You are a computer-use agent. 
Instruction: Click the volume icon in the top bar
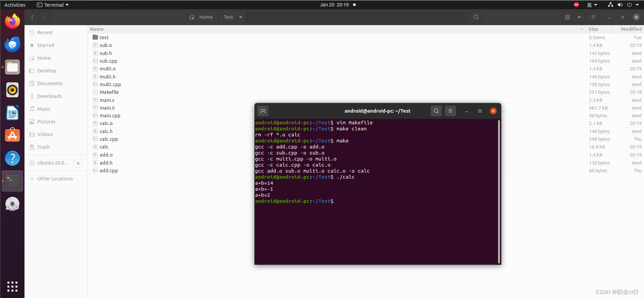(x=620, y=5)
